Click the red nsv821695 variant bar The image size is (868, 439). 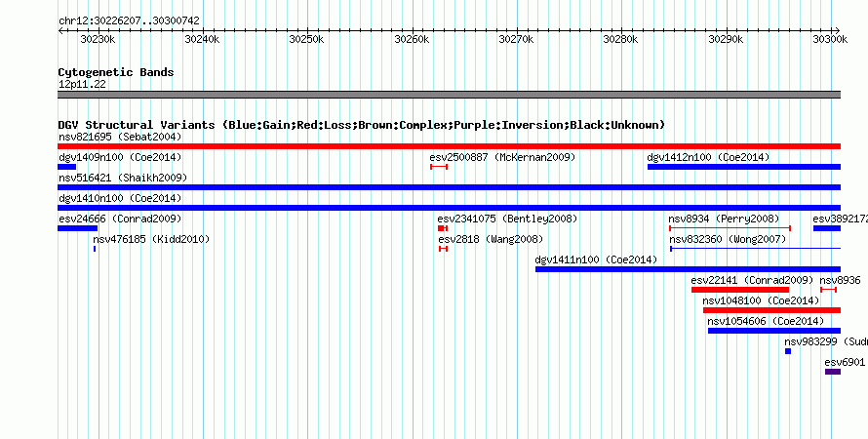click(x=449, y=146)
